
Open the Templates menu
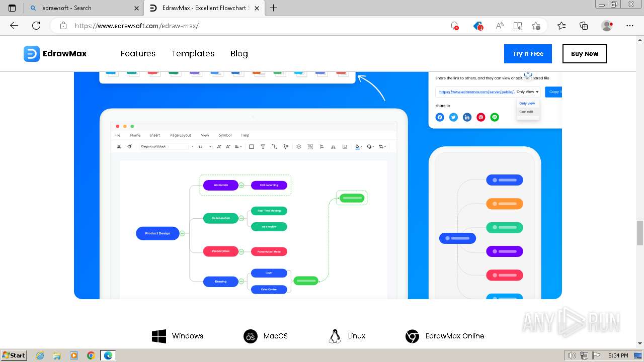[x=193, y=54]
